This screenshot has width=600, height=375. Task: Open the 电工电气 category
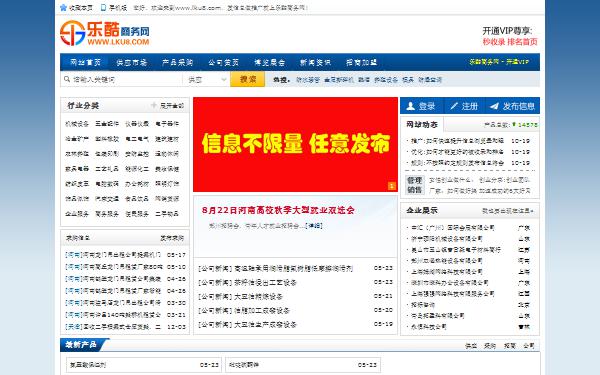pos(137,139)
